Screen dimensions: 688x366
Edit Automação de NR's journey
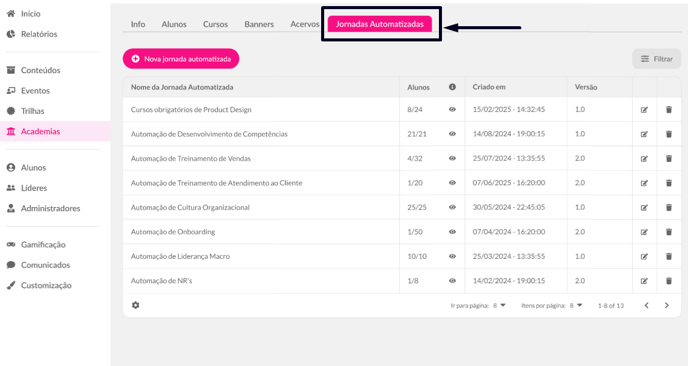[x=644, y=281]
